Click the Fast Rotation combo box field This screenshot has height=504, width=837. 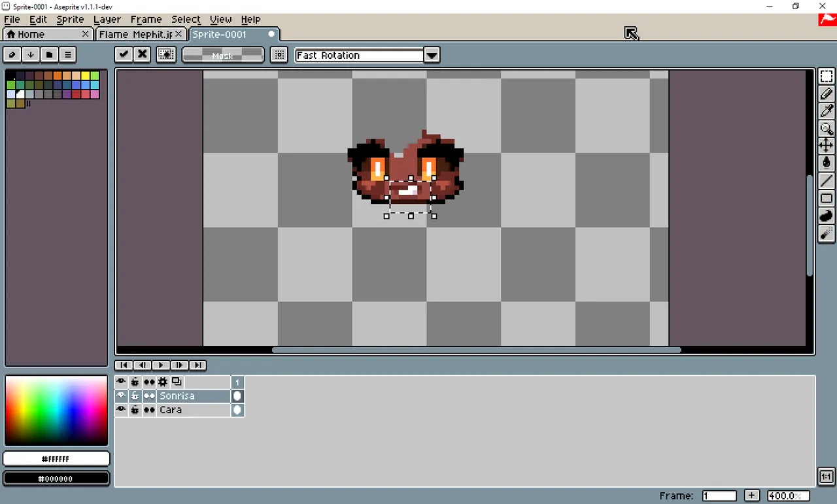[360, 56]
